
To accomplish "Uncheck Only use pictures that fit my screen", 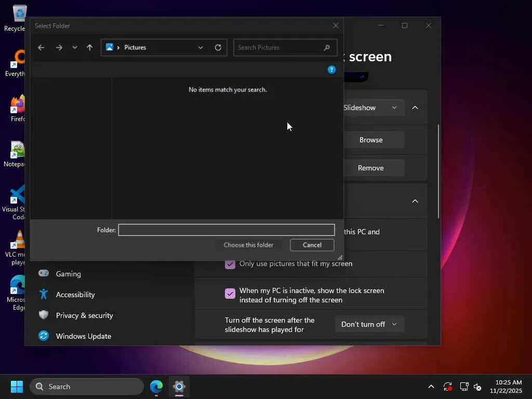I will click(230, 264).
